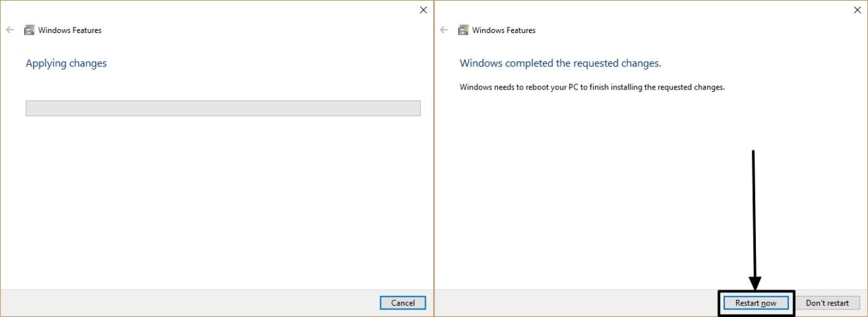Image resolution: width=868 pixels, height=317 pixels.
Task: Close the completed changes dialog with X
Action: coord(857,10)
